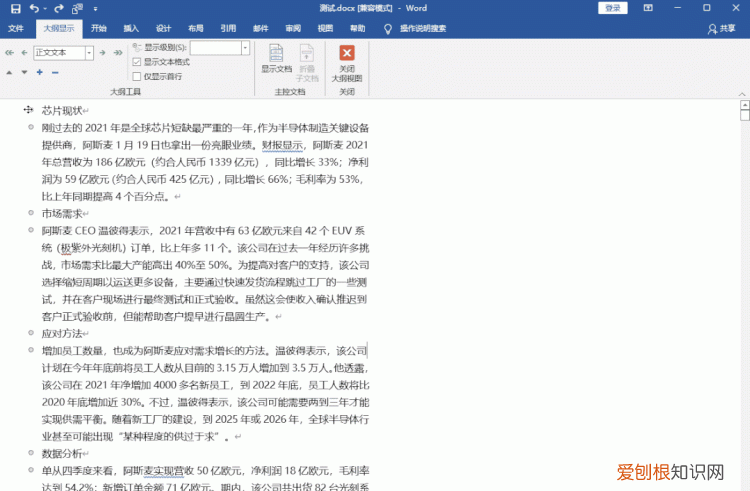Switch to the 邮件 tab
Image resolution: width=750 pixels, height=491 pixels.
tap(260, 29)
